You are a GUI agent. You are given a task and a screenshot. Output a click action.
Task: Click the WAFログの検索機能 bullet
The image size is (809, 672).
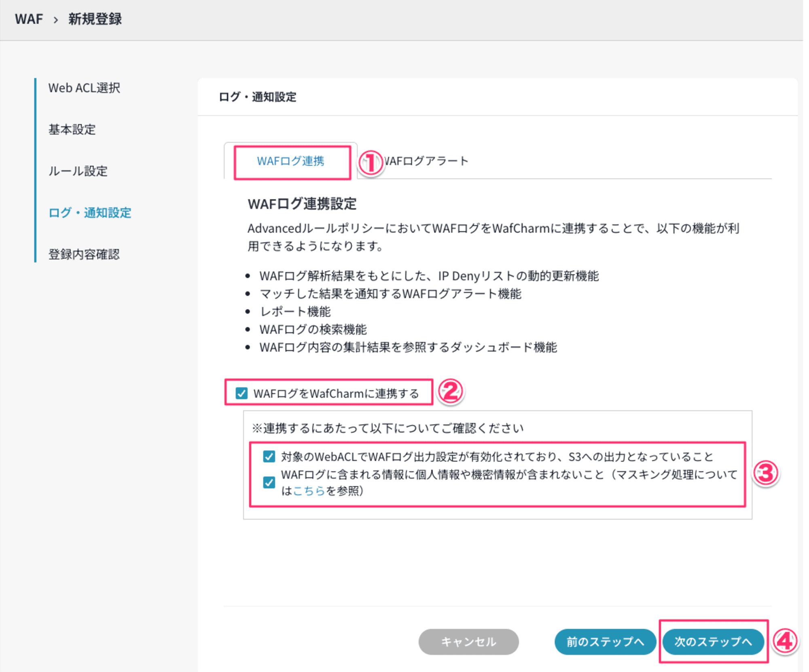pyautogui.click(x=313, y=329)
